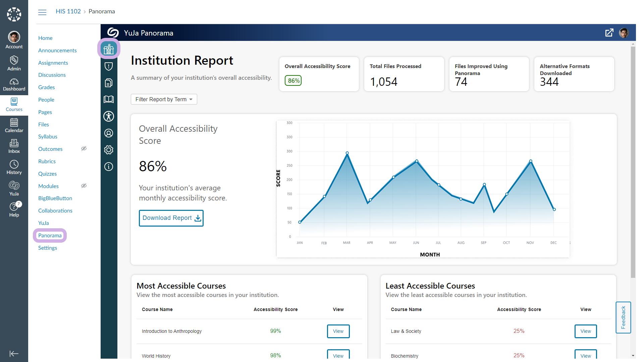The image size is (644, 362).
Task: Open Announcements in course navigation
Action: point(57,50)
